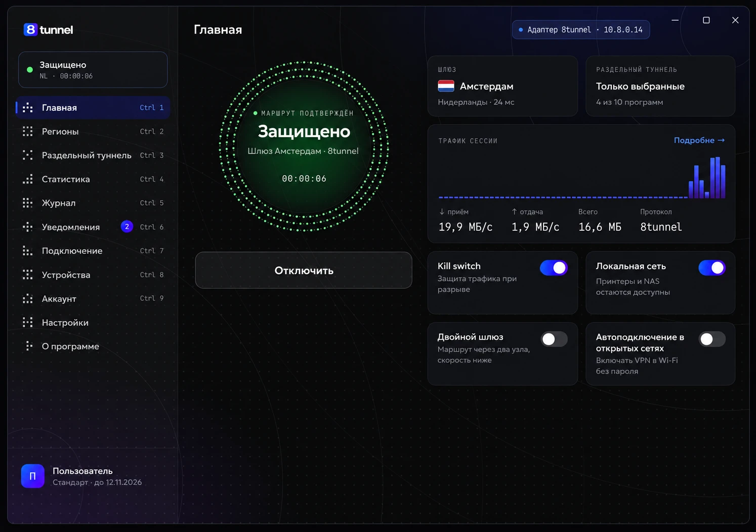Open the Настройки section
Image resolution: width=756 pixels, height=532 pixels.
tap(93, 323)
